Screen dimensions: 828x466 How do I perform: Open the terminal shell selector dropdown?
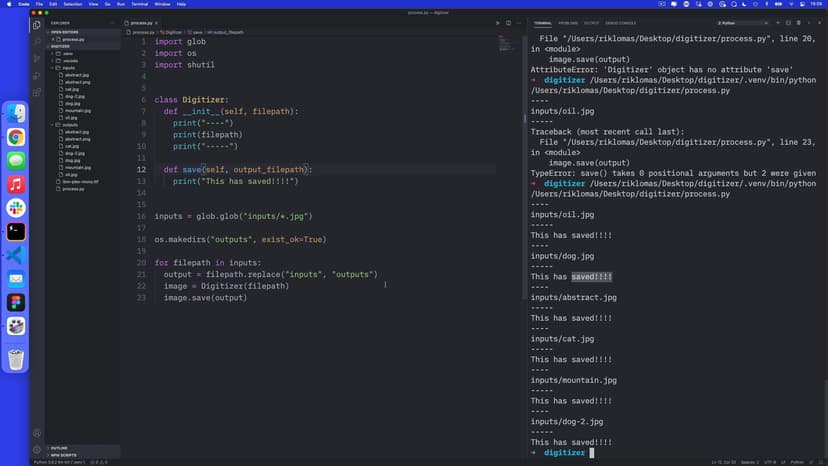coord(743,22)
